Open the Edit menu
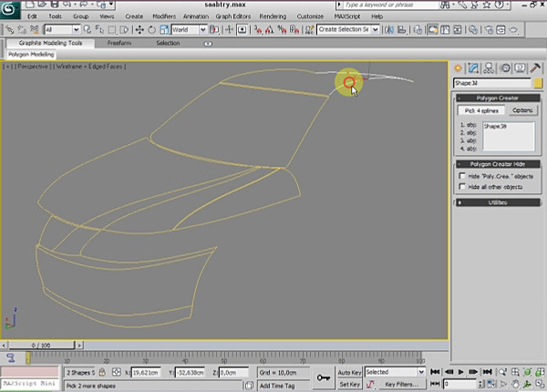The height and width of the screenshot is (392, 547). pos(32,16)
